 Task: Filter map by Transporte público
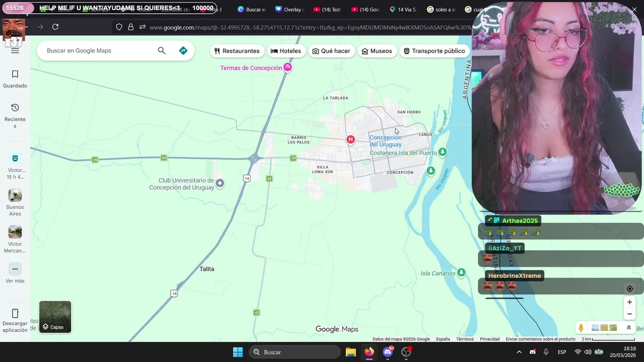click(434, 51)
